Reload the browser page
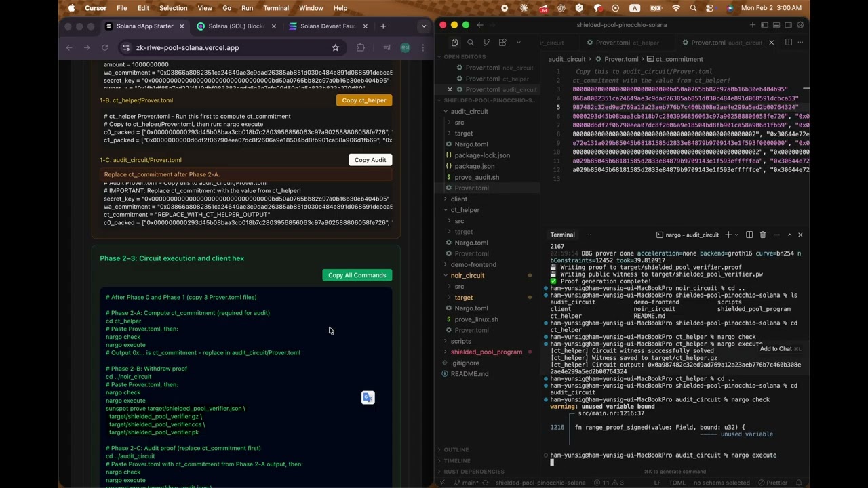 click(x=104, y=47)
